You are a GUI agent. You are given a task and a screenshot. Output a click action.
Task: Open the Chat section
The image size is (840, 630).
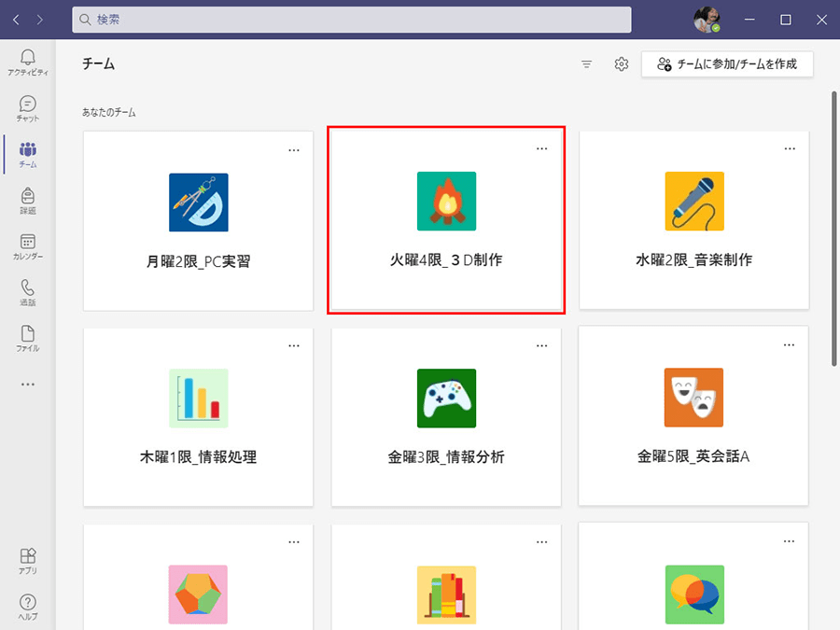[x=27, y=108]
